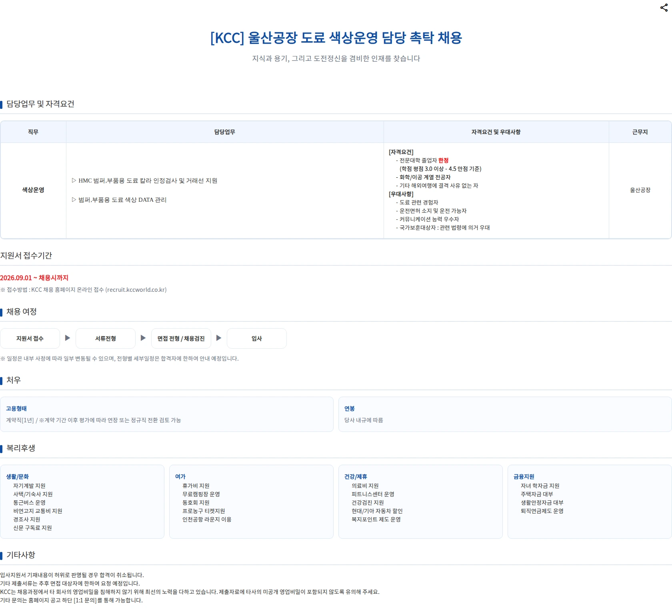This screenshot has width=672, height=616.
Task: Click the 고용형태 card title
Action: click(x=16, y=409)
